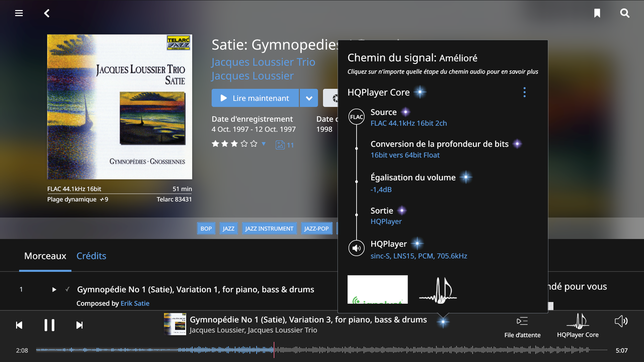The width and height of the screenshot is (644, 362).
Task: Expand the Lire maintenant dropdown arrow
Action: [x=309, y=98]
